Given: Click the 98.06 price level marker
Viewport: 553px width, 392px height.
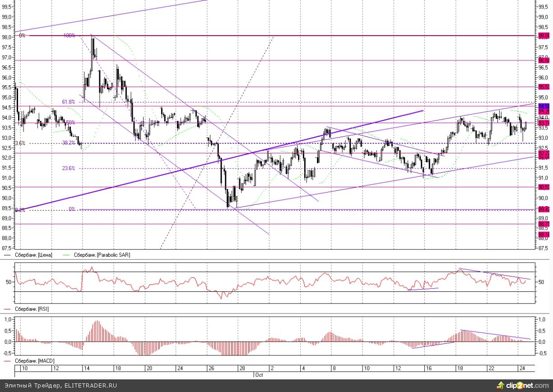Looking at the screenshot, I should pyautogui.click(x=543, y=35).
